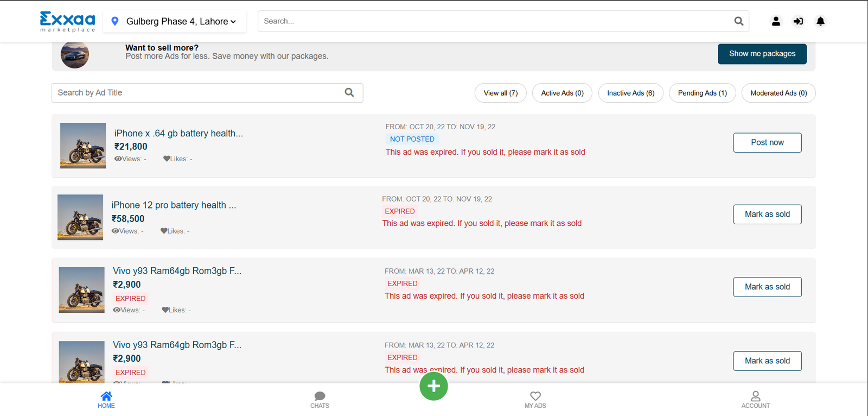
Task: Open Chats from the bottom navigation
Action: click(320, 399)
